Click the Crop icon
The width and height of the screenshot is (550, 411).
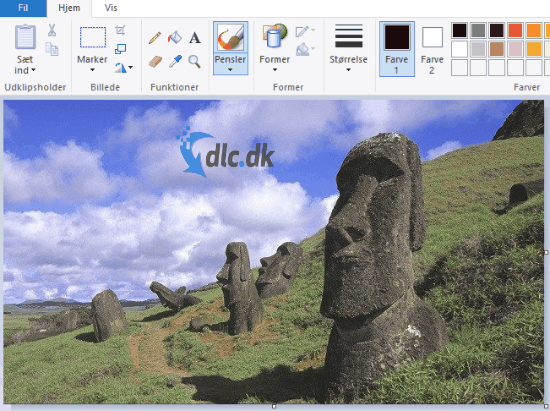[120, 31]
